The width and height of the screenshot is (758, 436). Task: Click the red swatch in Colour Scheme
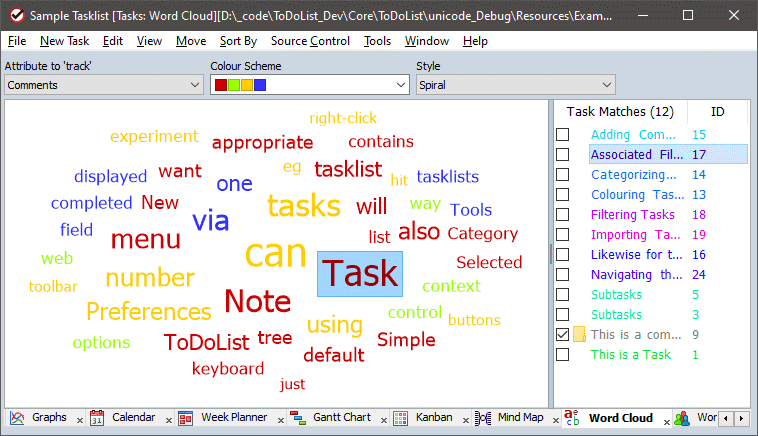pos(221,85)
